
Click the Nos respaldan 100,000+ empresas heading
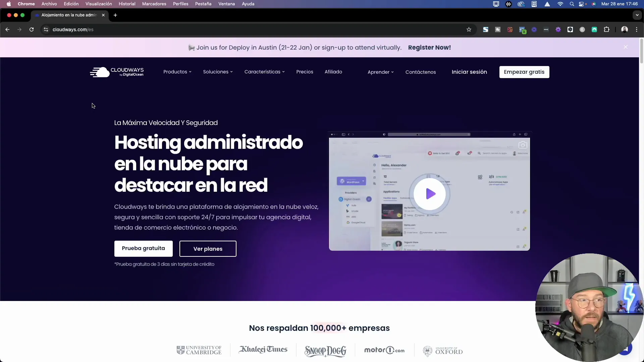click(319, 328)
